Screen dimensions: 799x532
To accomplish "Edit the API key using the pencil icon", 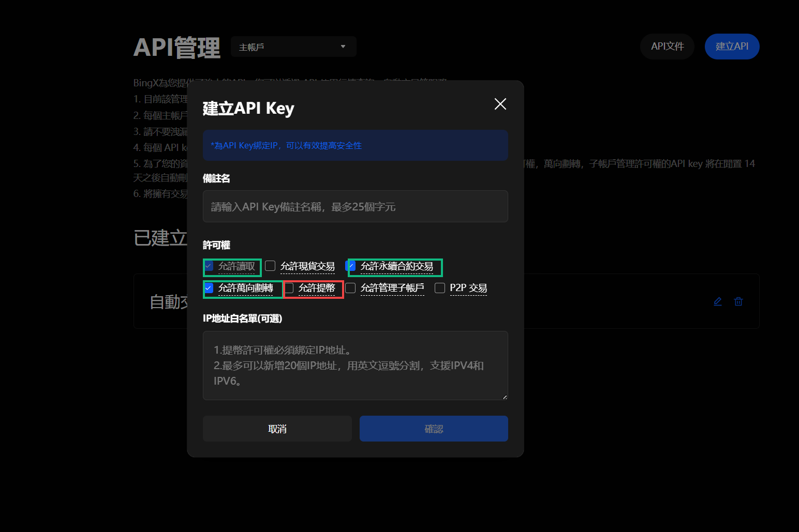I will (717, 301).
